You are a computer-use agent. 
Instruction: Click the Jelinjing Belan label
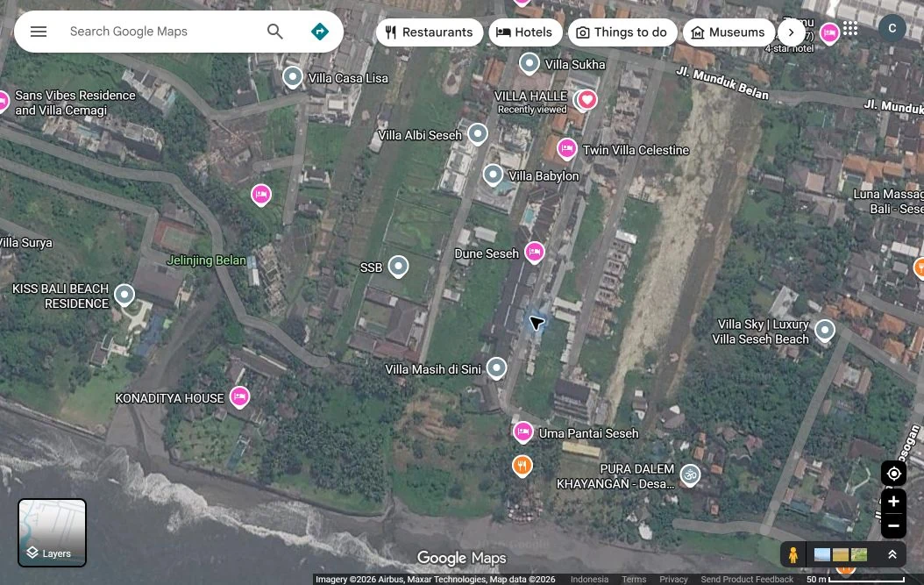[x=206, y=260]
